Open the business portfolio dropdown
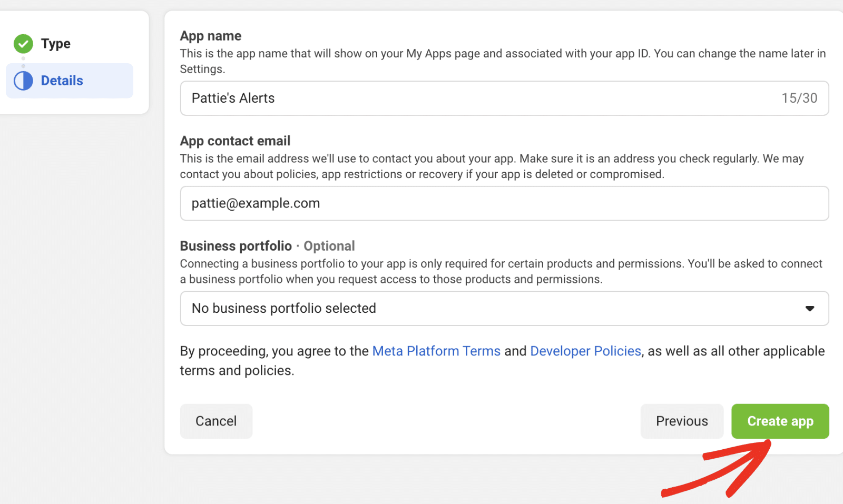Viewport: 843px width, 504px height. [x=504, y=308]
